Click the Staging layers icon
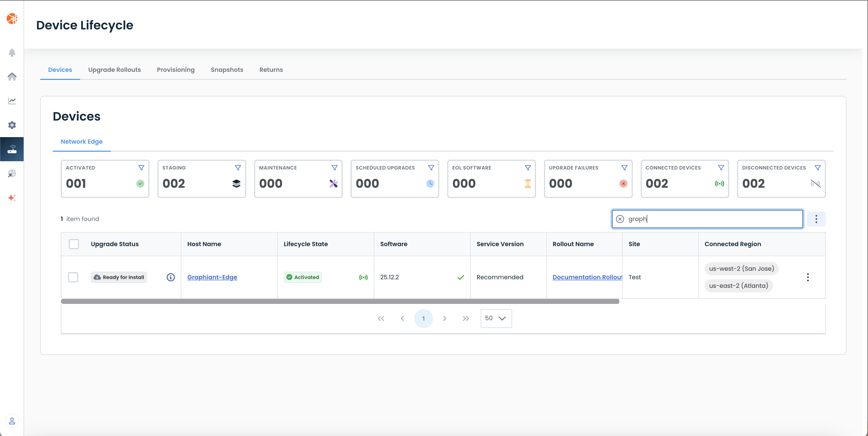 237,184
